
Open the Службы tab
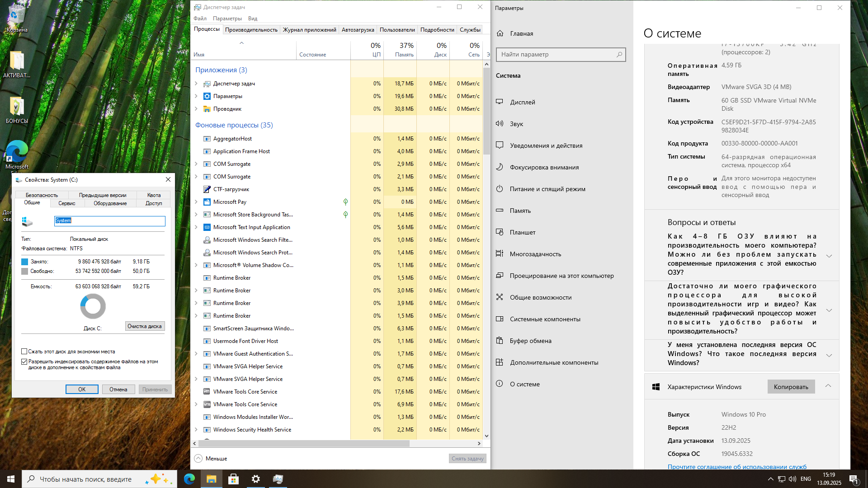pyautogui.click(x=470, y=30)
